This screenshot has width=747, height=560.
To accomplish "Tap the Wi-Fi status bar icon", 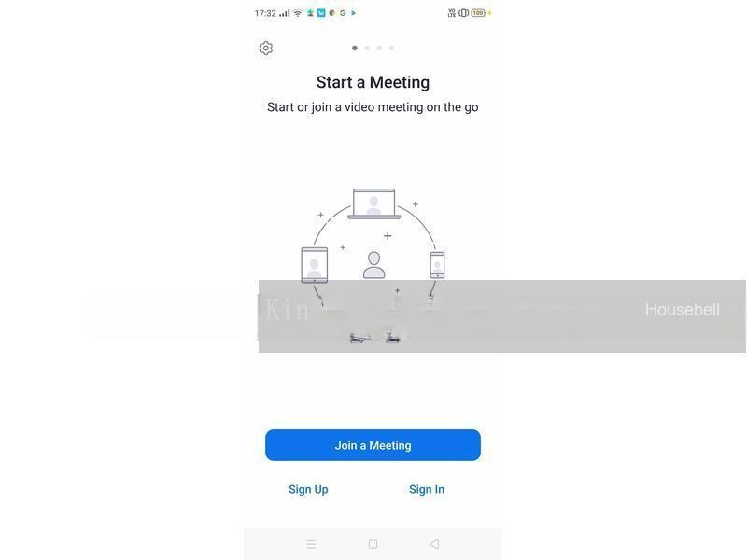I will (298, 13).
